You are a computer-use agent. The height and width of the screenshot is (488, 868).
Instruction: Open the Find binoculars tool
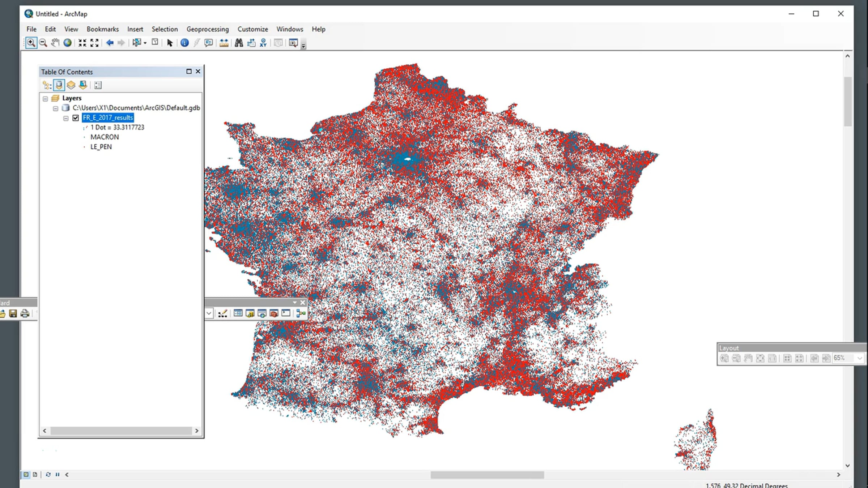(x=239, y=43)
